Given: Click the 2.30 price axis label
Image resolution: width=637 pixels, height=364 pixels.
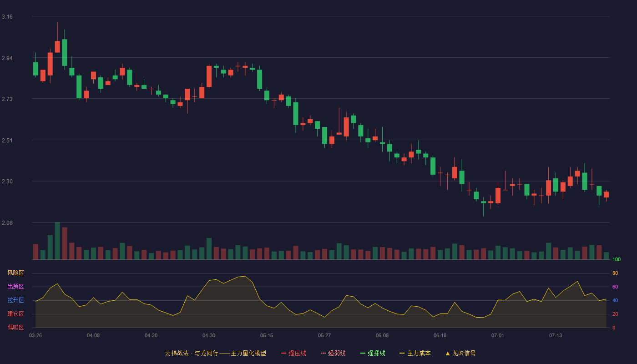Looking at the screenshot, I should click(x=7, y=182).
